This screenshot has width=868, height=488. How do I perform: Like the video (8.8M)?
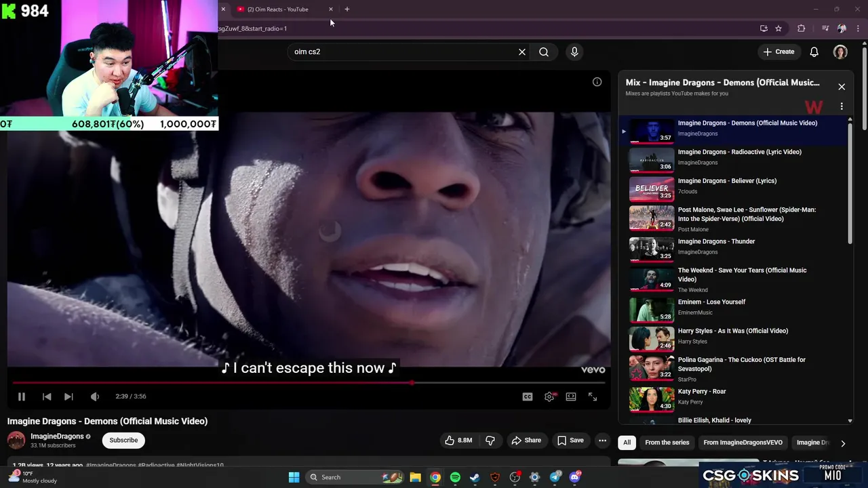pyautogui.click(x=459, y=441)
